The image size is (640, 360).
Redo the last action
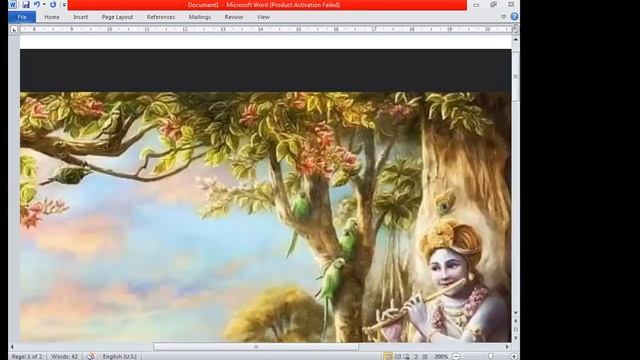click(x=53, y=4)
